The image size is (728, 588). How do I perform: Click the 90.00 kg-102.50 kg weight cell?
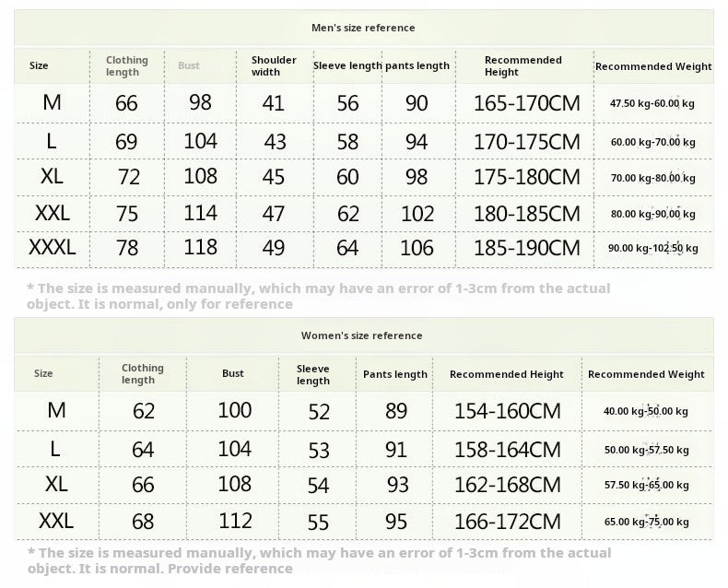tap(652, 248)
